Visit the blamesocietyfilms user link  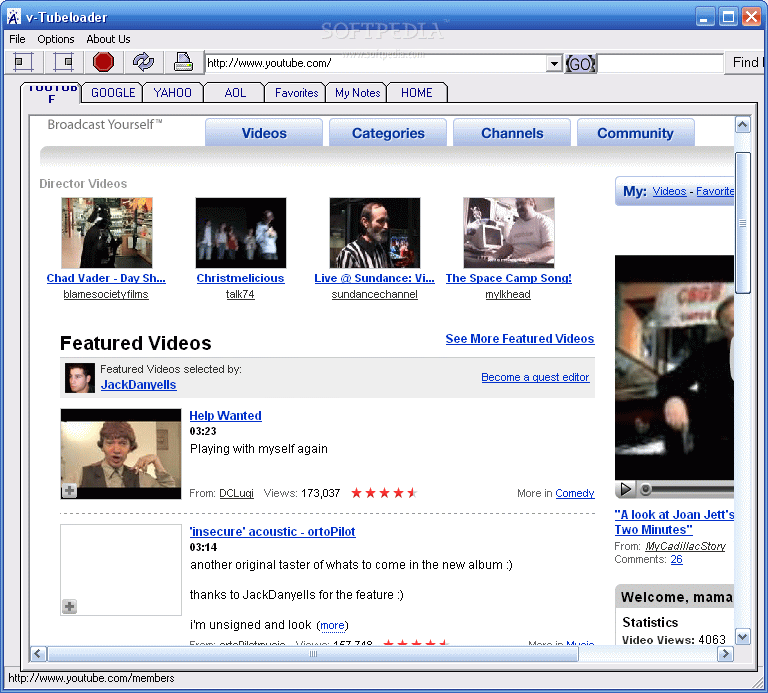click(106, 294)
